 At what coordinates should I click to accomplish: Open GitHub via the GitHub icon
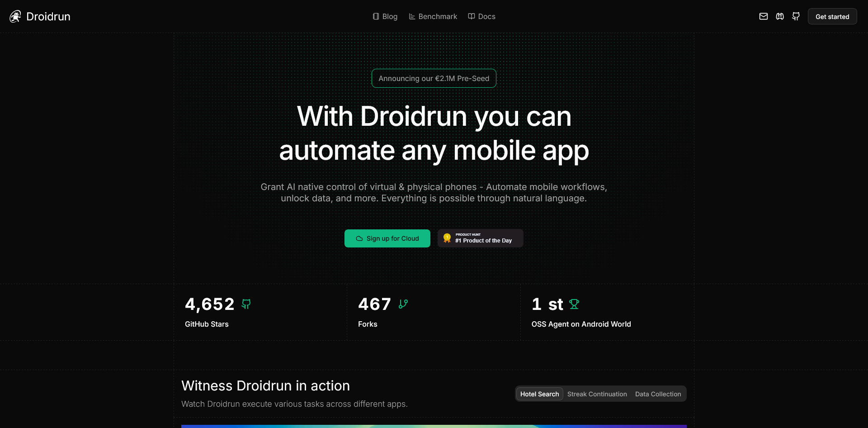796,16
